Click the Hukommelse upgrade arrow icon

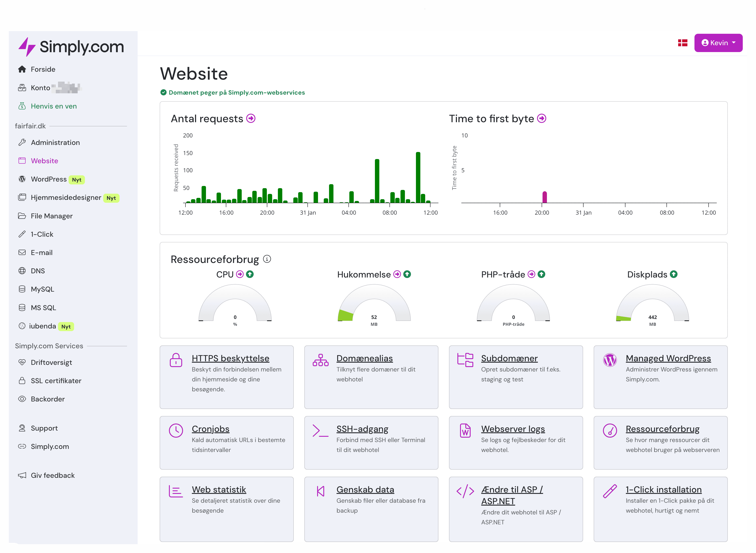click(407, 274)
